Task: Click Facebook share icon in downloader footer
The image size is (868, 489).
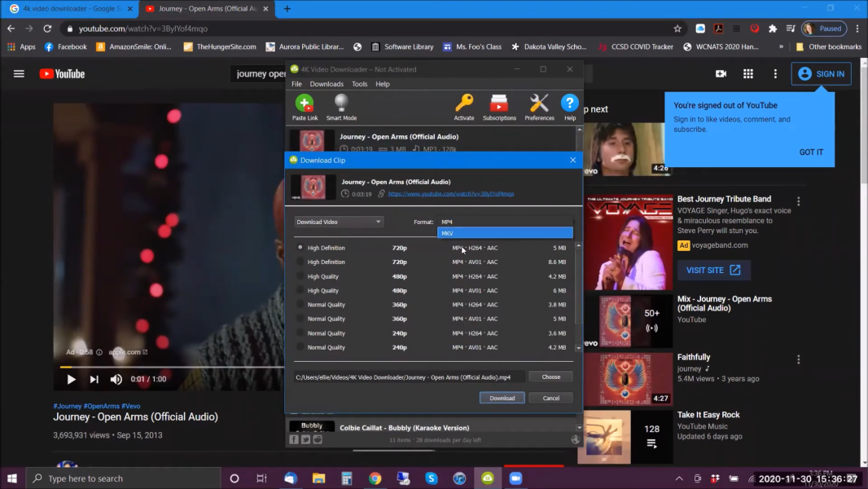Action: pyautogui.click(x=294, y=440)
